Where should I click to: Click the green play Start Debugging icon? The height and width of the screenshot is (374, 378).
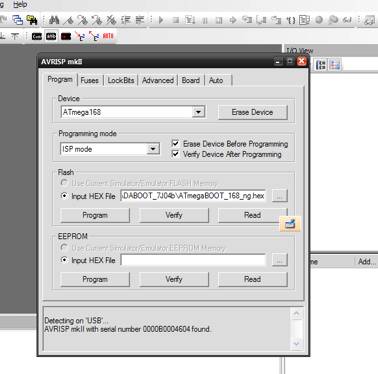tap(161, 20)
